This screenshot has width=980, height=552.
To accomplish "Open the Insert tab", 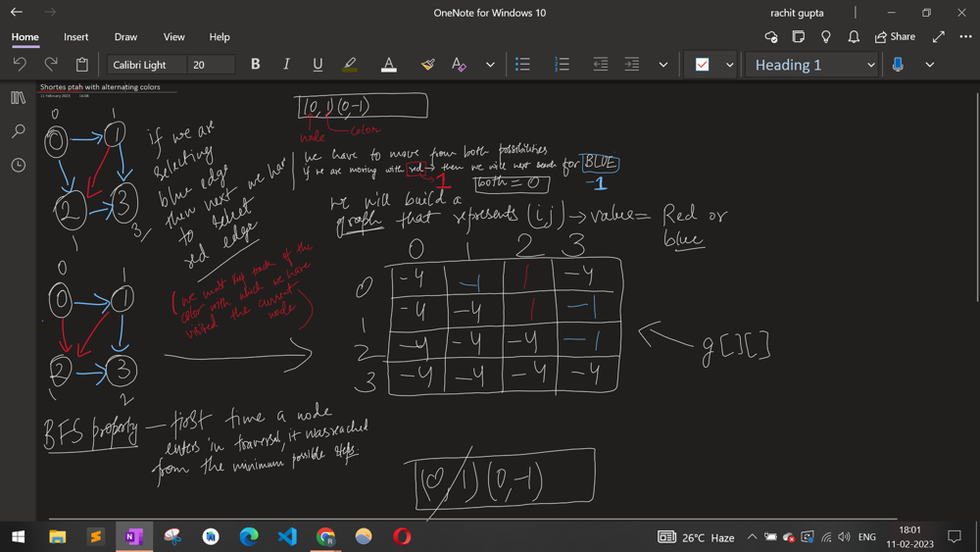I will coord(76,37).
